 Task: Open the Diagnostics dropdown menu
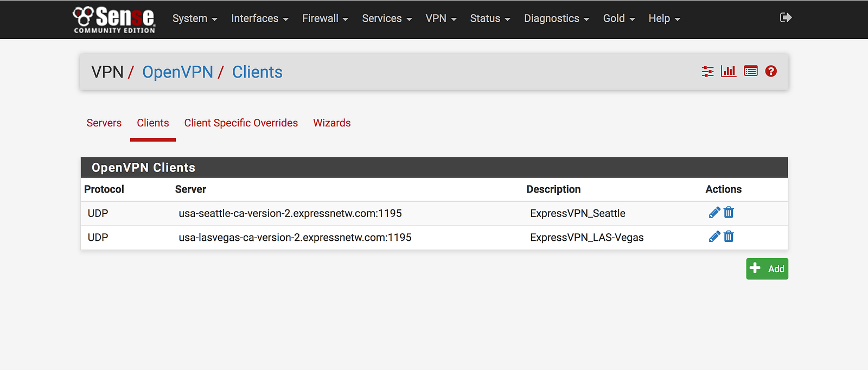point(557,18)
